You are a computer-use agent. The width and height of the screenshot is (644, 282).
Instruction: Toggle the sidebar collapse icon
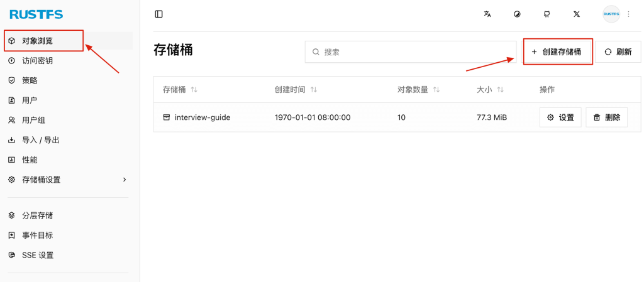(158, 14)
